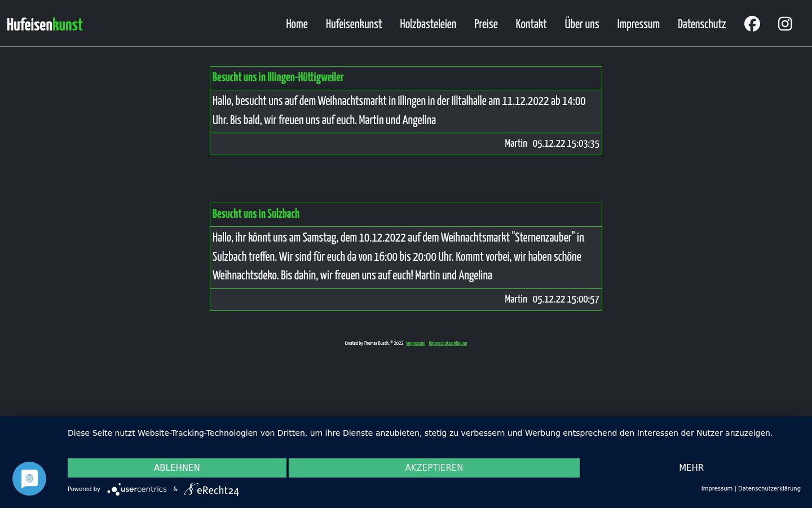Image resolution: width=812 pixels, height=508 pixels.
Task: Open the Hufeisenkunst navigation item
Action: click(354, 24)
